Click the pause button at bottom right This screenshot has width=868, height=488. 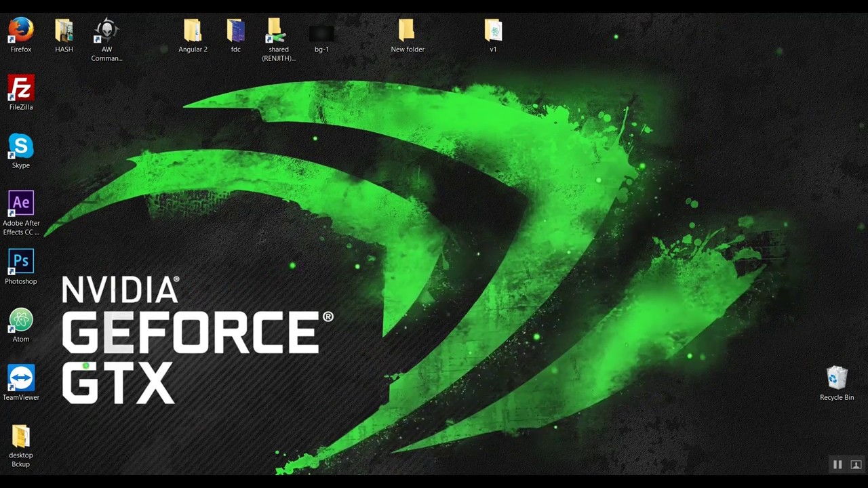tap(837, 464)
